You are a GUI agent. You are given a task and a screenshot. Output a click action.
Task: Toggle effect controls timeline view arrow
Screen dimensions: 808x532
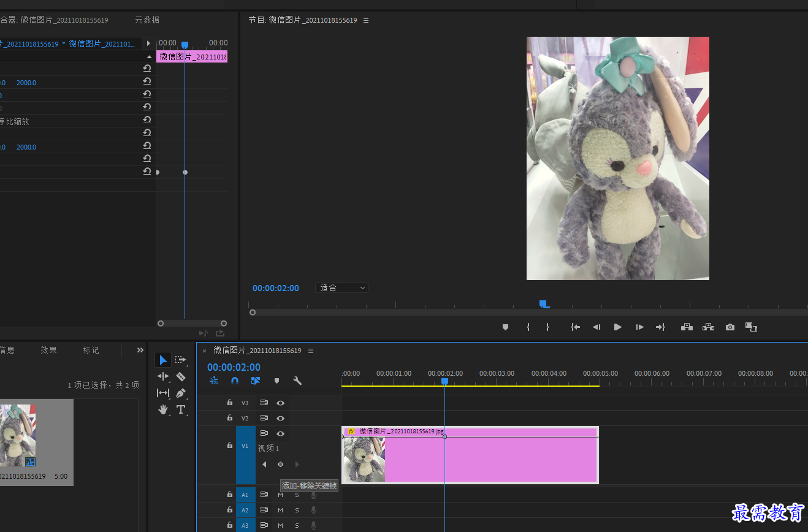click(x=148, y=44)
